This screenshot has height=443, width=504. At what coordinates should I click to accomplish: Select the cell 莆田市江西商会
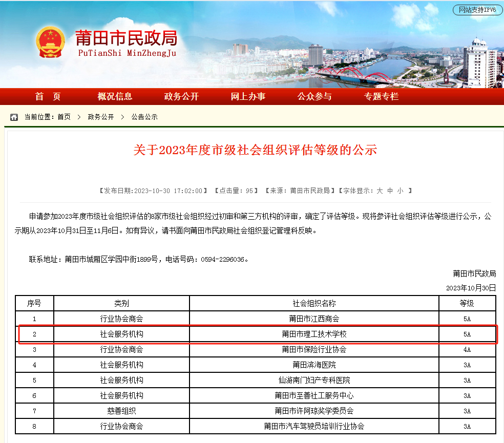[x=314, y=319]
